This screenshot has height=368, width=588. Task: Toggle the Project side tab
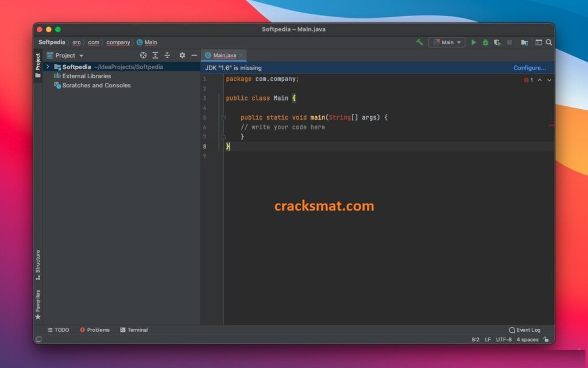[37, 66]
